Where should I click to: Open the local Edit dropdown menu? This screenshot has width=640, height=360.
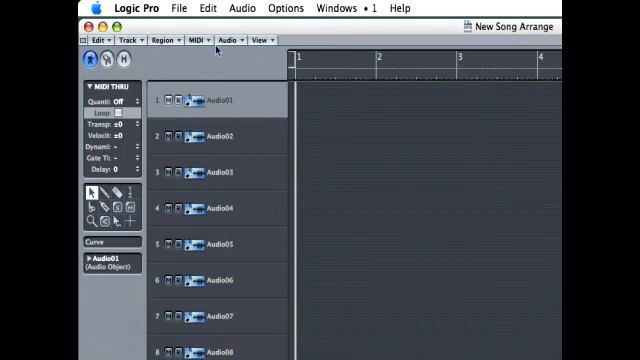point(101,40)
